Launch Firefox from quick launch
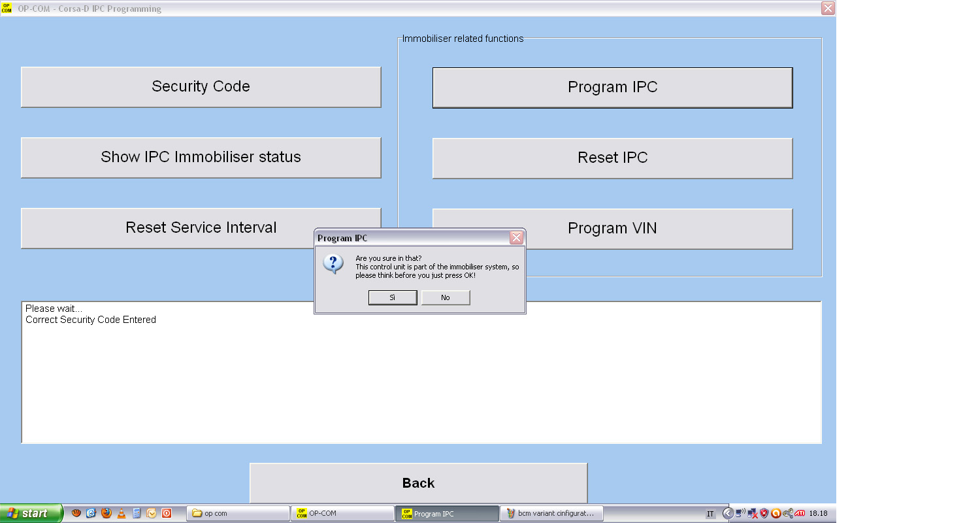 [x=106, y=513]
